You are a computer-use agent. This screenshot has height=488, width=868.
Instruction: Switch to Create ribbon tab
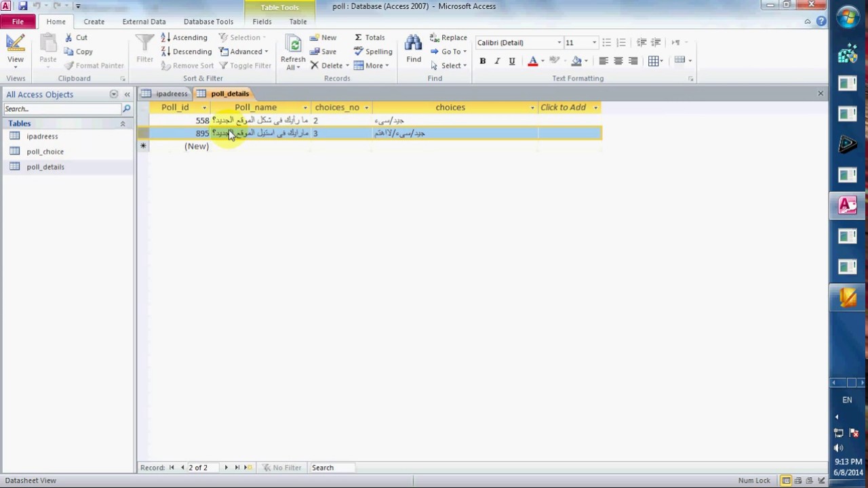[94, 22]
